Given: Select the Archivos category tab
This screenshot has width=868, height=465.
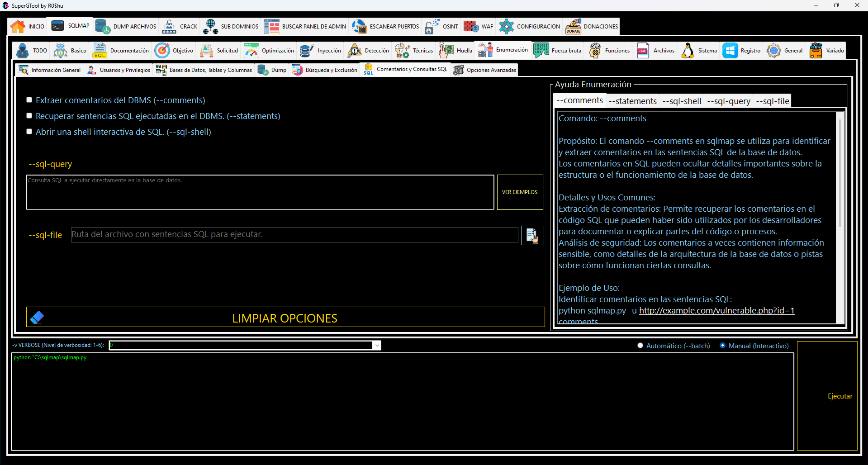Looking at the screenshot, I should (x=656, y=50).
